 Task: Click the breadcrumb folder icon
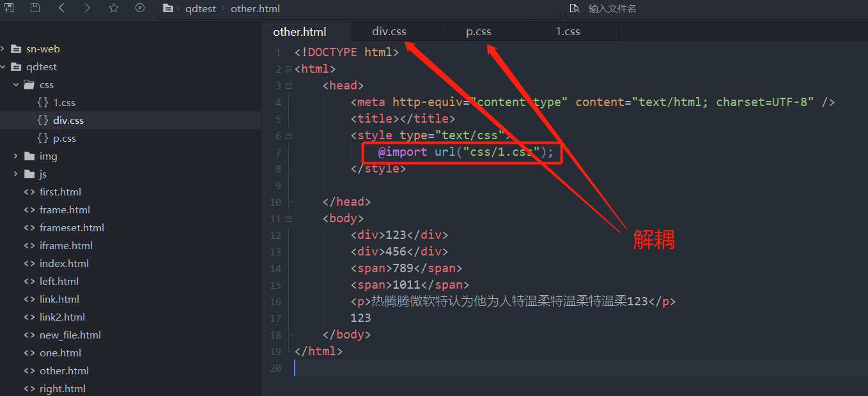169,9
